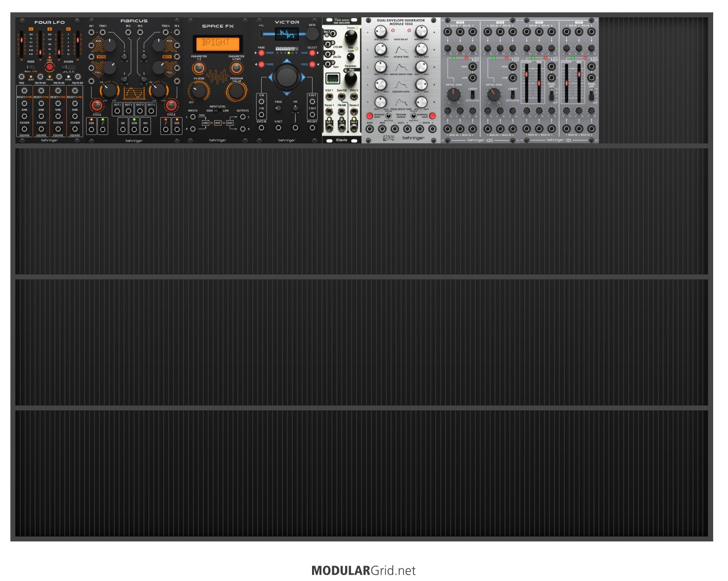Click the GATE IN jack on Victor

(262, 128)
